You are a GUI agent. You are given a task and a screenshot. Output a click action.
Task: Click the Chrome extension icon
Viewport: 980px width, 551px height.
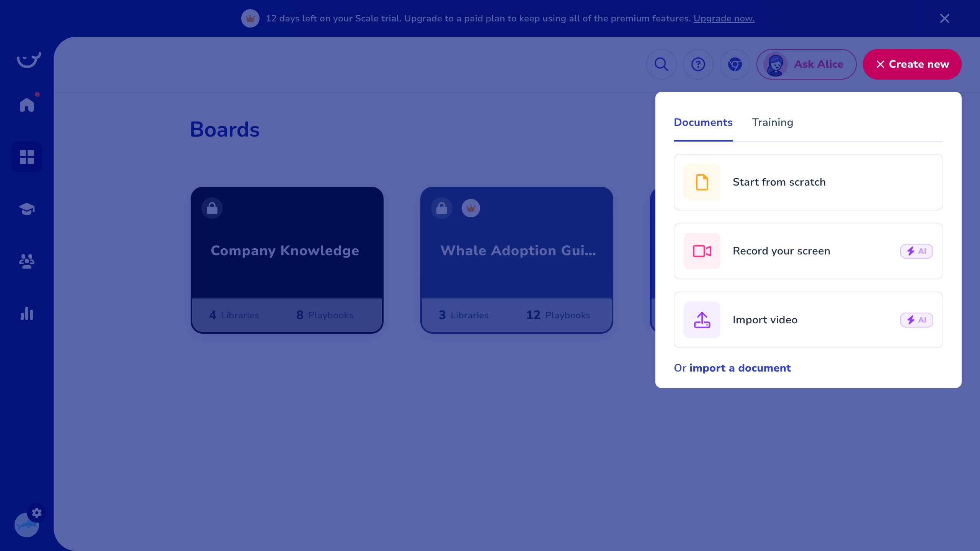735,64
